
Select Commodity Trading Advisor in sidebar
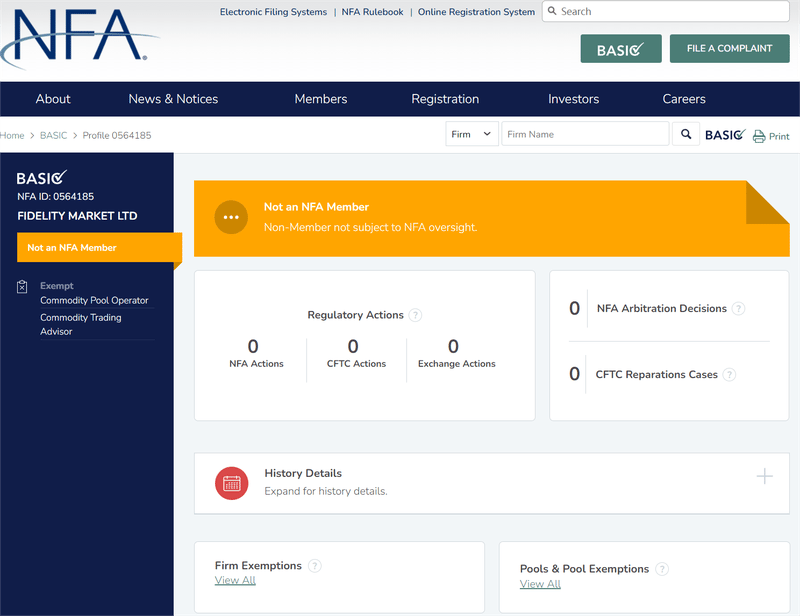[81, 325]
